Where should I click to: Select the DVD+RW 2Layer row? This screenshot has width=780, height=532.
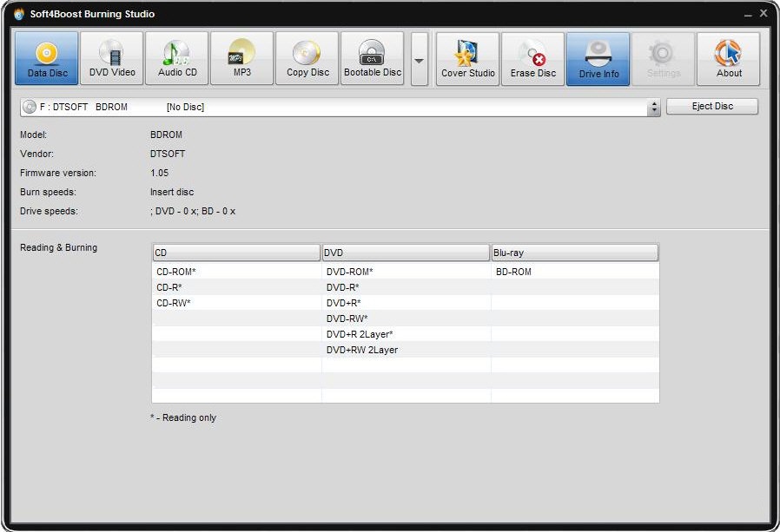pyautogui.click(x=362, y=350)
